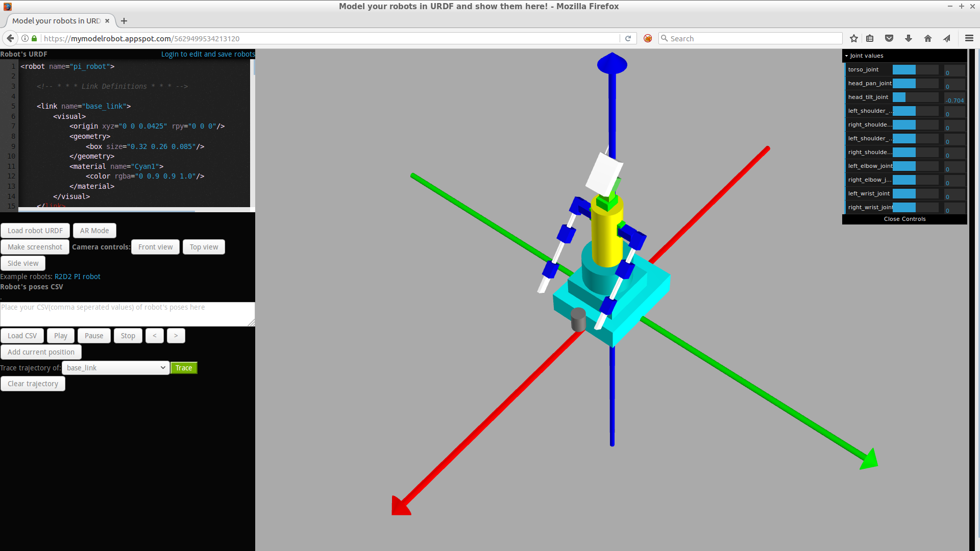Click the browser back arrow button
Image resolution: width=980 pixels, height=551 pixels.
pos(10,38)
